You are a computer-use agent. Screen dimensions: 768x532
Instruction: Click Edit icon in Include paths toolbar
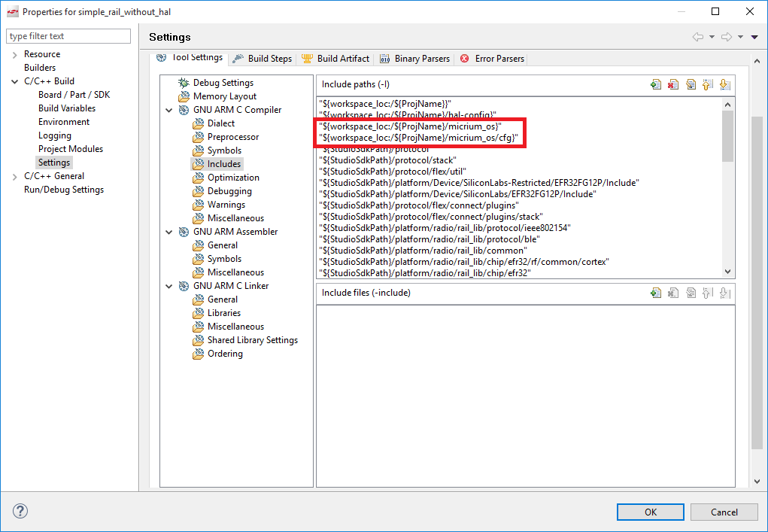point(691,85)
